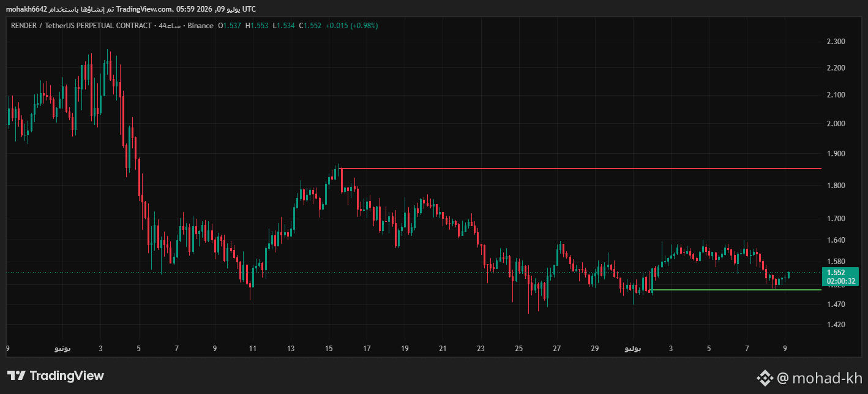Viewport: 868px width, 394px height.
Task: Click the close value C1.552
Action: tap(310, 26)
